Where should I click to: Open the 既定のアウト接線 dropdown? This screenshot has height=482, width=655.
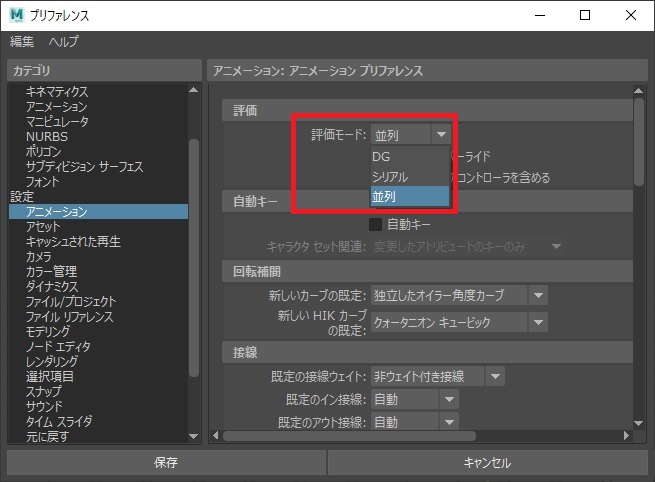click(415, 421)
